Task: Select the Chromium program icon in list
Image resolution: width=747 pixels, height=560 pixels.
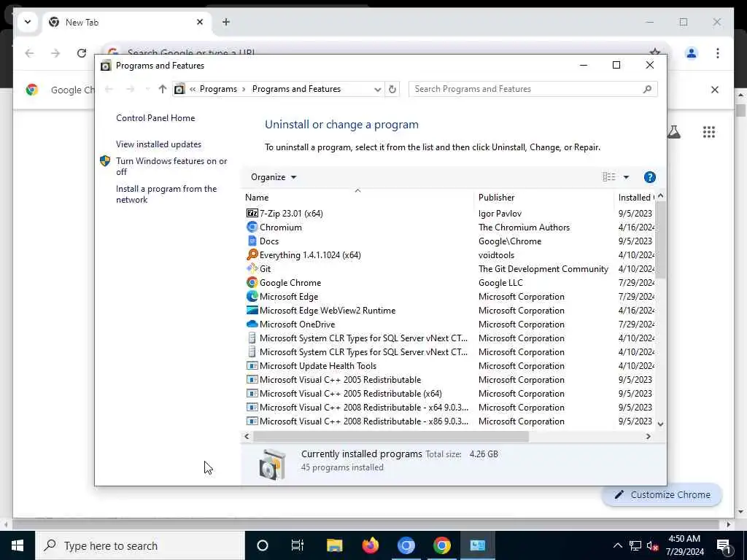Action: click(x=252, y=227)
